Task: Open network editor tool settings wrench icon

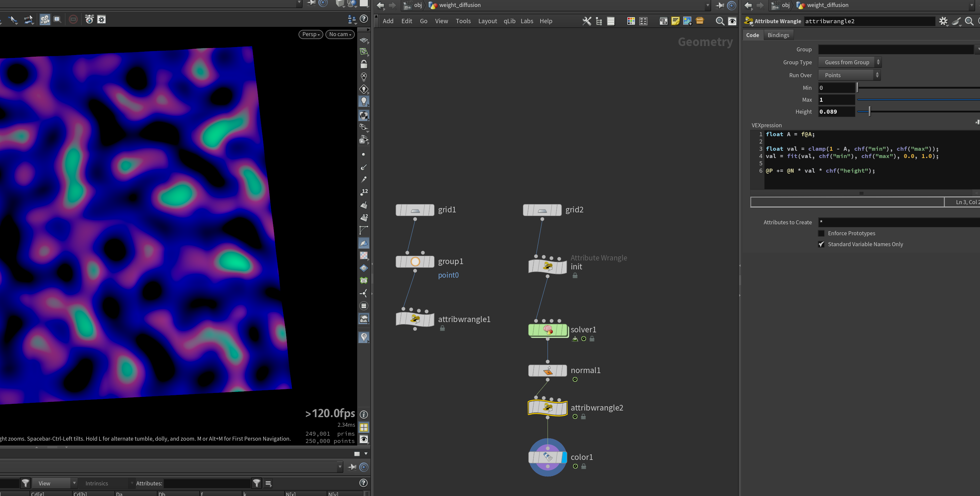Action: (x=587, y=21)
